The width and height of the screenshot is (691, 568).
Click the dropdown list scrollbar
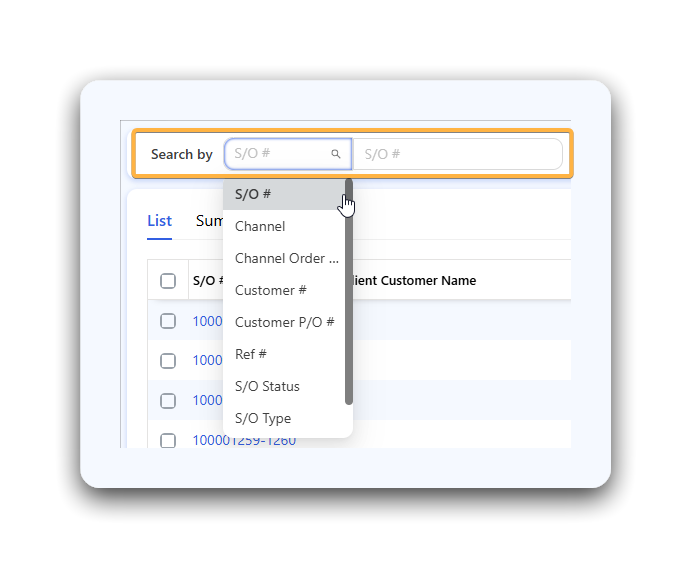[349, 290]
